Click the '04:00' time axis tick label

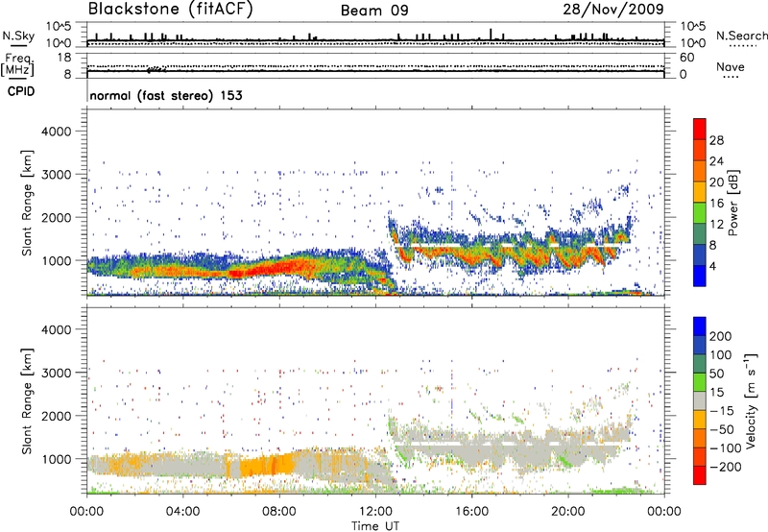pos(182,512)
